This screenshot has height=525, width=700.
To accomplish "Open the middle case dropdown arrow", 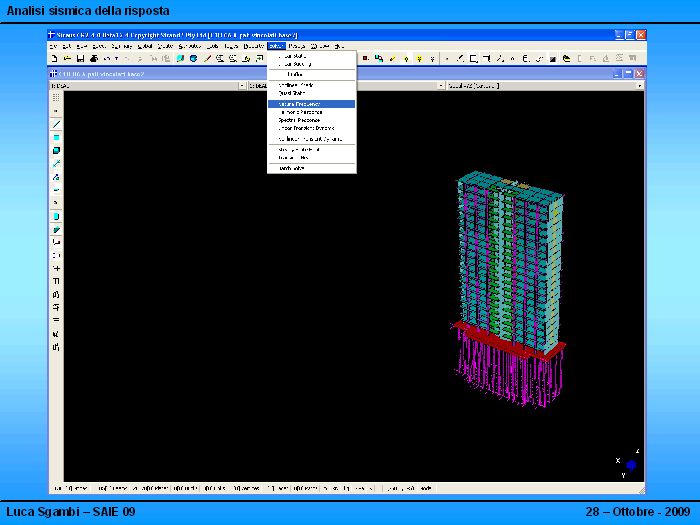I will pos(441,86).
